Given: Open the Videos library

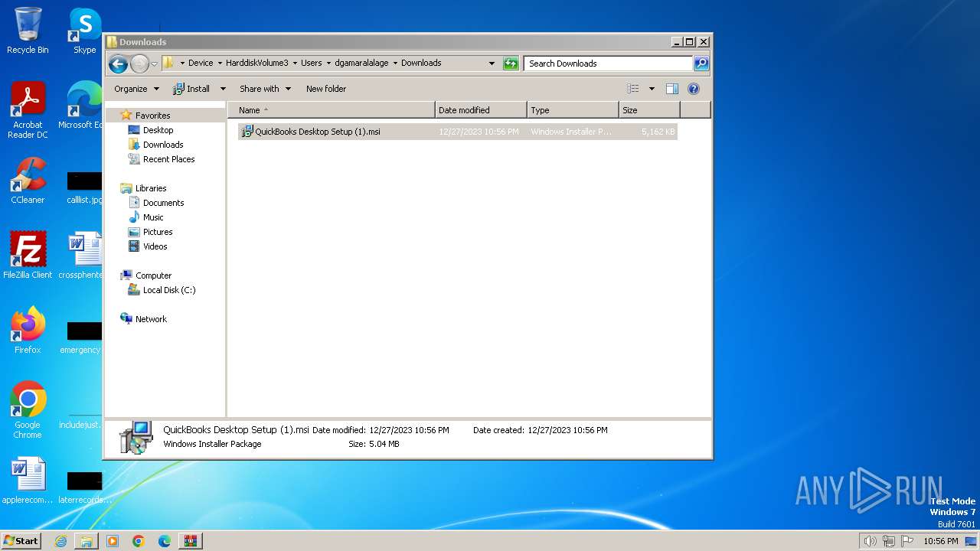Looking at the screenshot, I should (x=155, y=246).
